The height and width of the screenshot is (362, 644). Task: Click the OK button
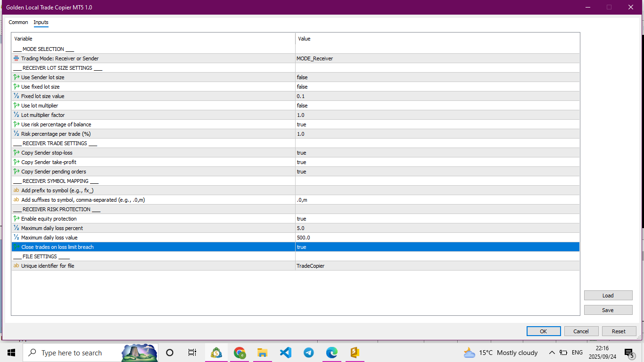coord(544,331)
